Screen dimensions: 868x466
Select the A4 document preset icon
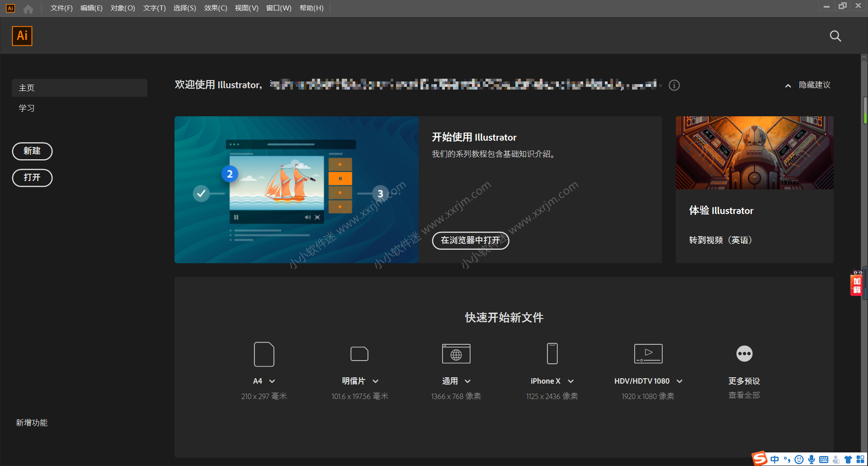click(x=264, y=354)
